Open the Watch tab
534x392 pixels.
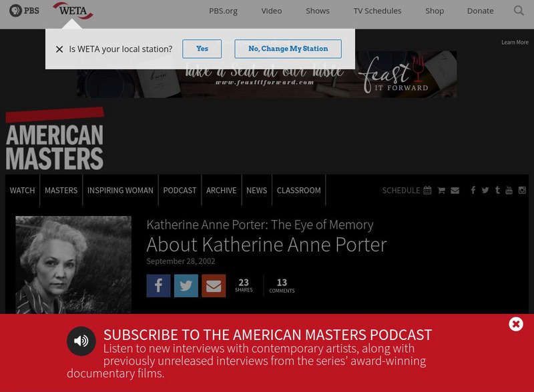click(x=22, y=190)
